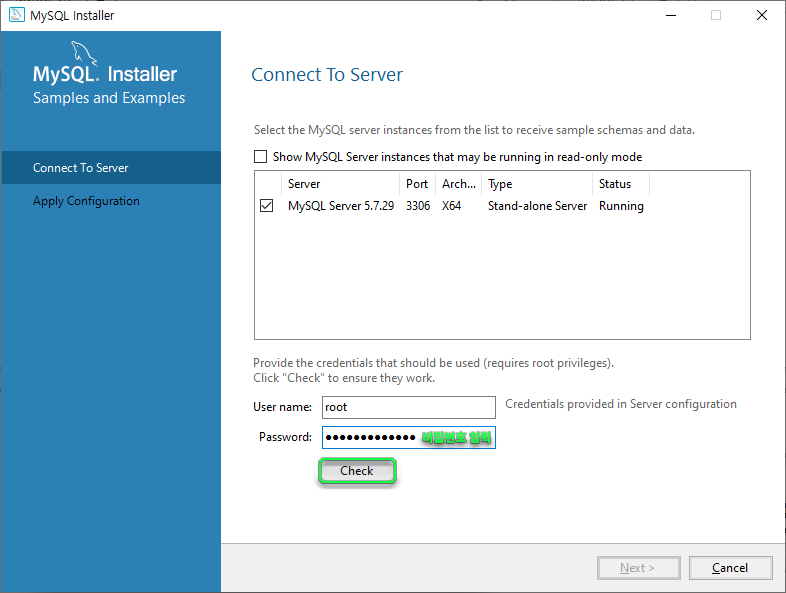The height and width of the screenshot is (593, 786).
Task: Click the Check button
Action: pos(357,471)
